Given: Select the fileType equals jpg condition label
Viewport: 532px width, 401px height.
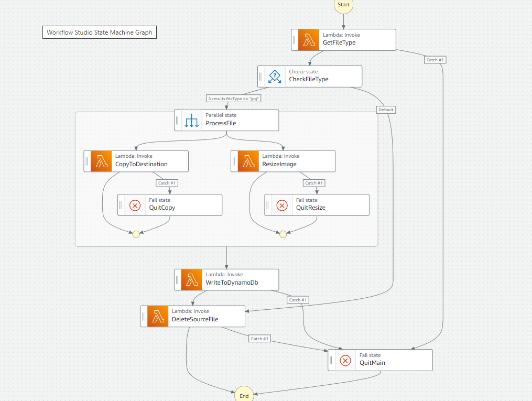Looking at the screenshot, I should coord(234,98).
